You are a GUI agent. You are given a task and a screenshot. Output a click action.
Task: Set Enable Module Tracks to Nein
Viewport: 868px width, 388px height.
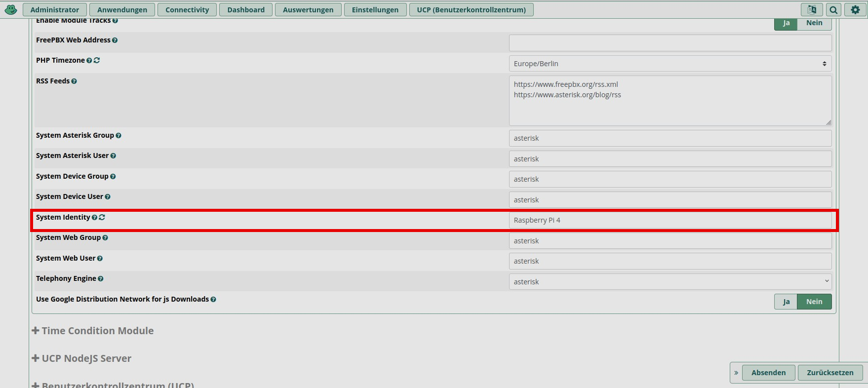point(814,23)
